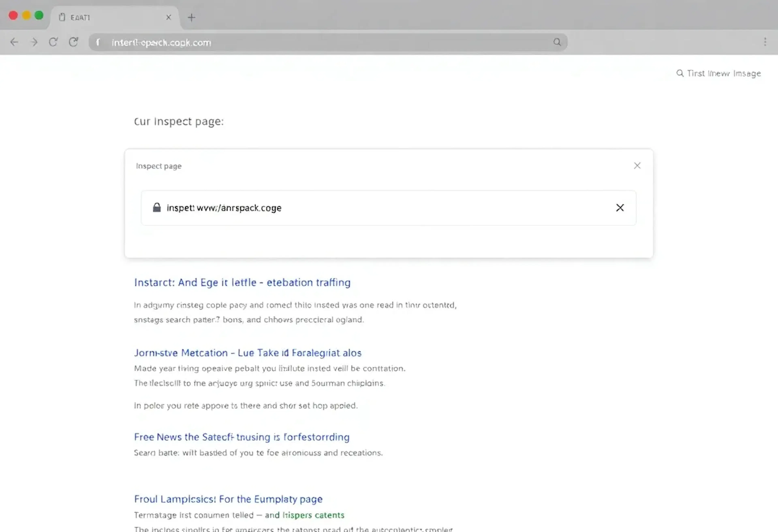Click the inspect URL input field
Image resolution: width=778 pixels, height=532 pixels.
(x=388, y=208)
